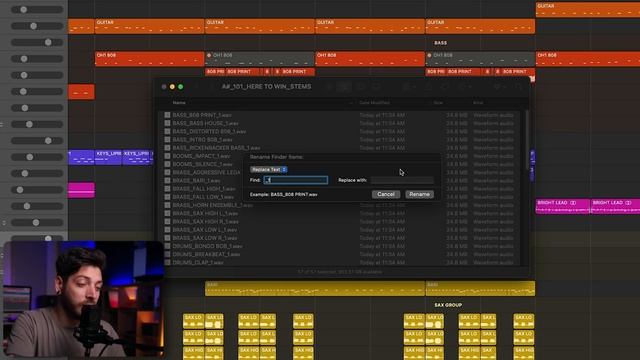This screenshot has height=360, width=640.
Task: Click the BRASS_HORN ENSEMBLE_1.wav file icon
Action: (x=167, y=205)
